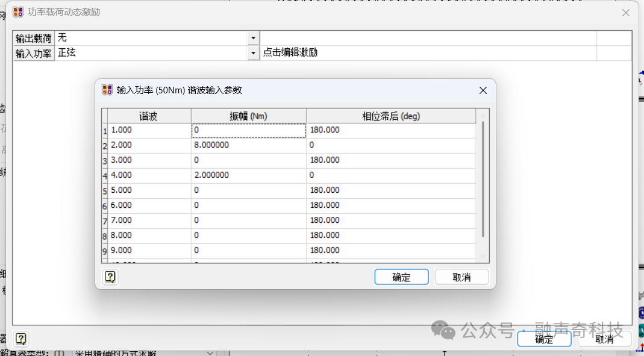Select harmonic cell 9.000
The image size is (644, 356).
click(x=149, y=251)
